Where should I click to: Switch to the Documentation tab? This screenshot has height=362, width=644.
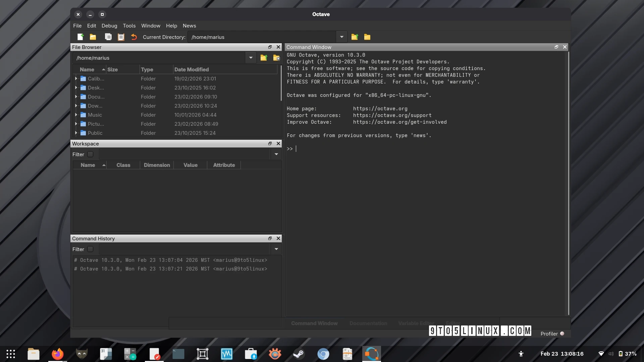368,323
